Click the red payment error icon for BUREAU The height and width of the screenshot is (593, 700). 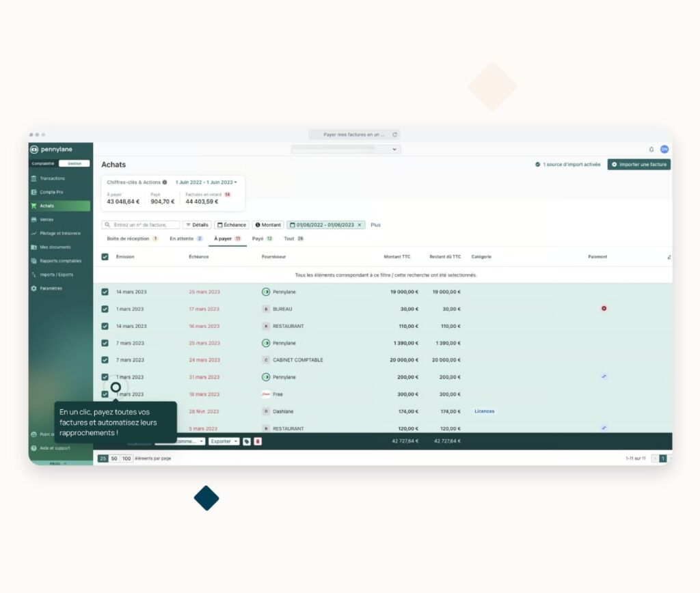pyautogui.click(x=604, y=308)
